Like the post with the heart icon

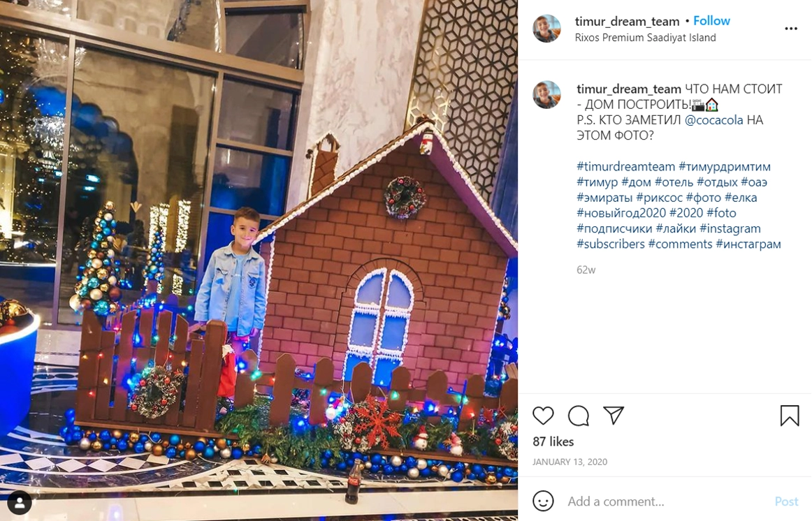(543, 416)
